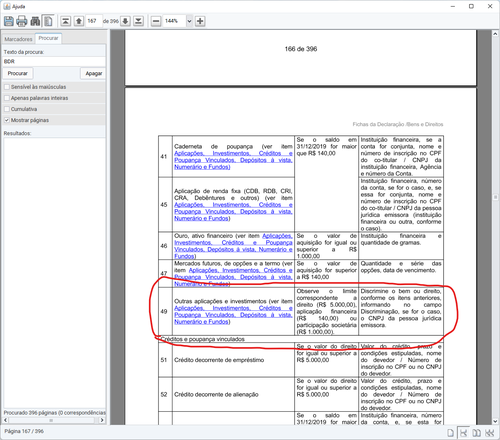The width and height of the screenshot is (500, 440).
Task: Zoom out with the minus button
Action: click(x=156, y=21)
